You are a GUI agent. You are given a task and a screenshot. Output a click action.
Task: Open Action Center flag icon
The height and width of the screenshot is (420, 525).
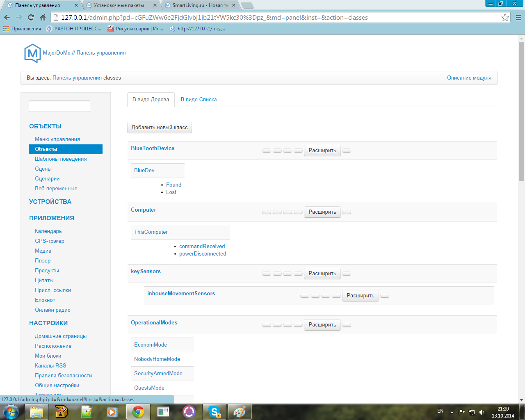click(462, 412)
